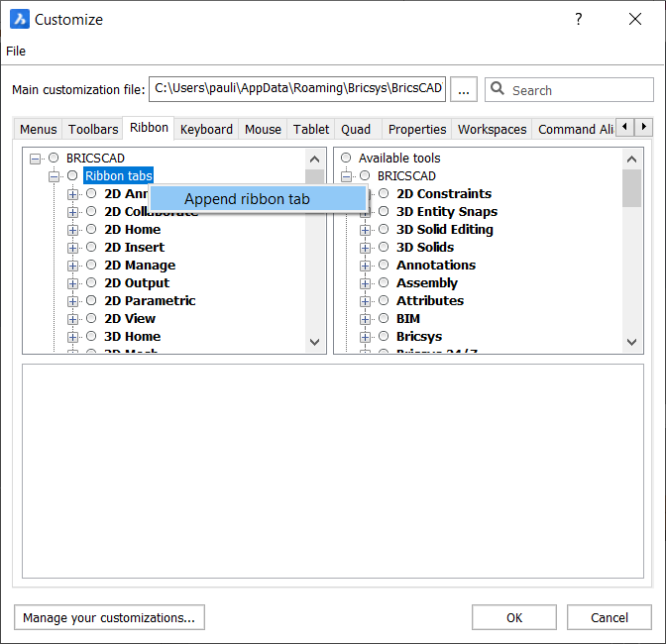Image resolution: width=666 pixels, height=644 pixels.
Task: Expand the Assembly tools node
Action: (365, 283)
